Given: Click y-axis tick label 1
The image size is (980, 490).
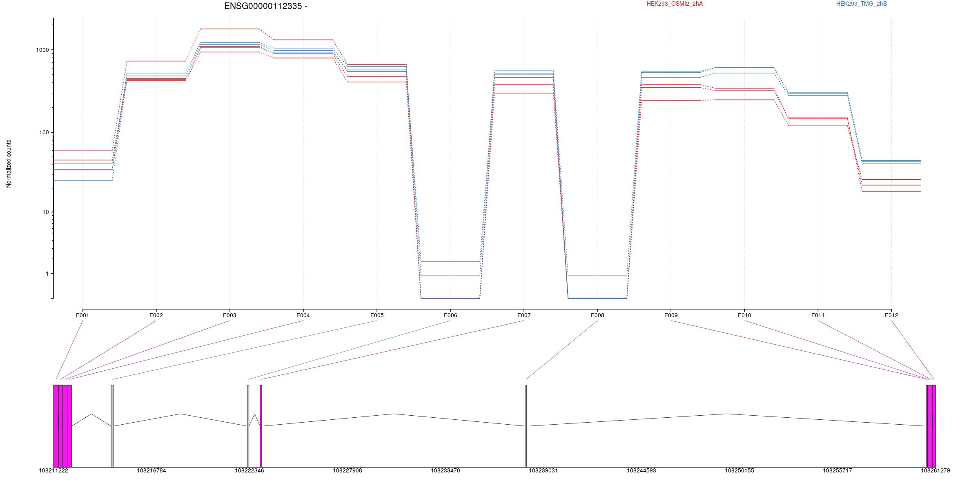Looking at the screenshot, I should (47, 274).
